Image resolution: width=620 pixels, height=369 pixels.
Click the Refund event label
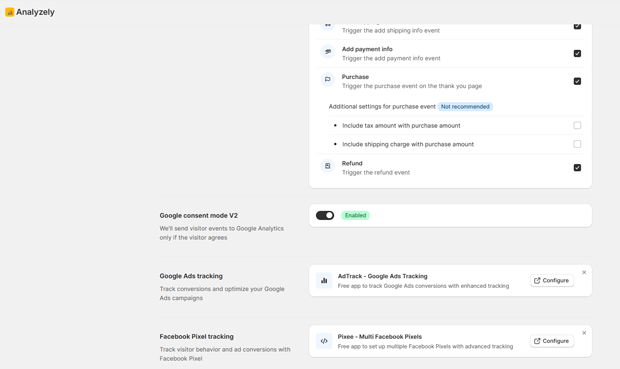pyautogui.click(x=352, y=163)
